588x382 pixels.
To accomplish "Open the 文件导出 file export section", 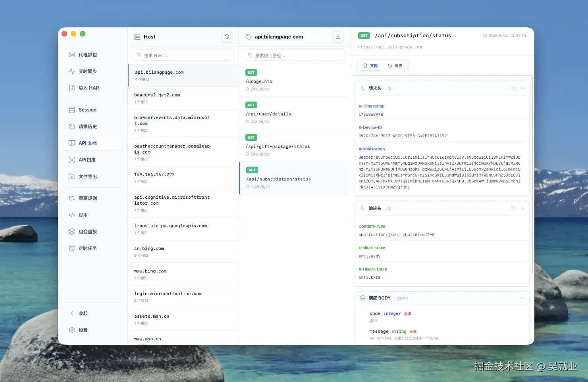I will point(93,177).
